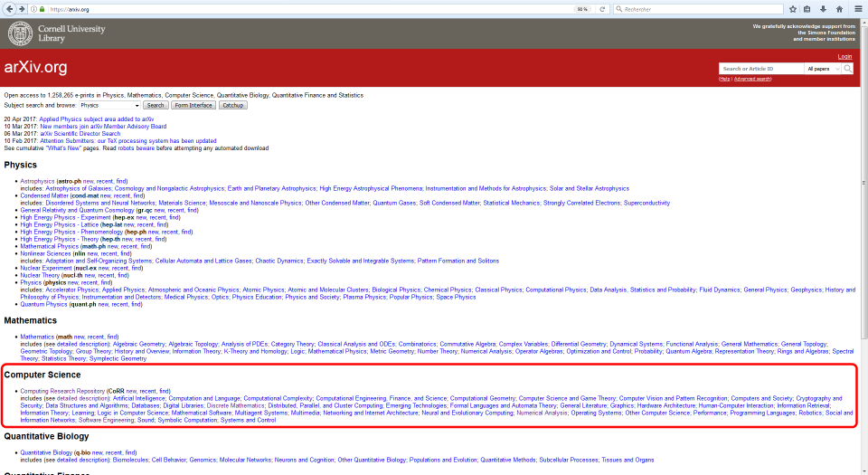Open the Accelerator Physics subcategory link
868x475 pixels.
click(72, 290)
